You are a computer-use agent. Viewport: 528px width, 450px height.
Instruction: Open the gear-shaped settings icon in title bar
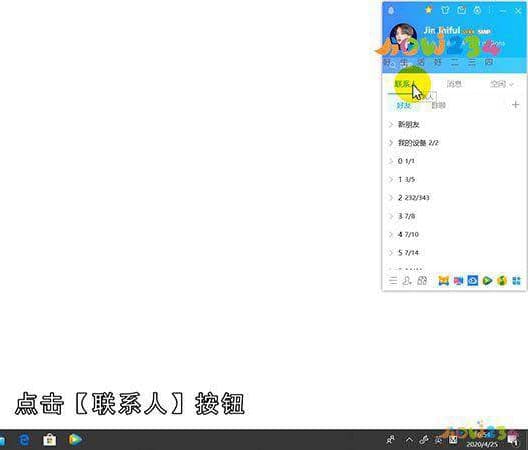coord(477,10)
